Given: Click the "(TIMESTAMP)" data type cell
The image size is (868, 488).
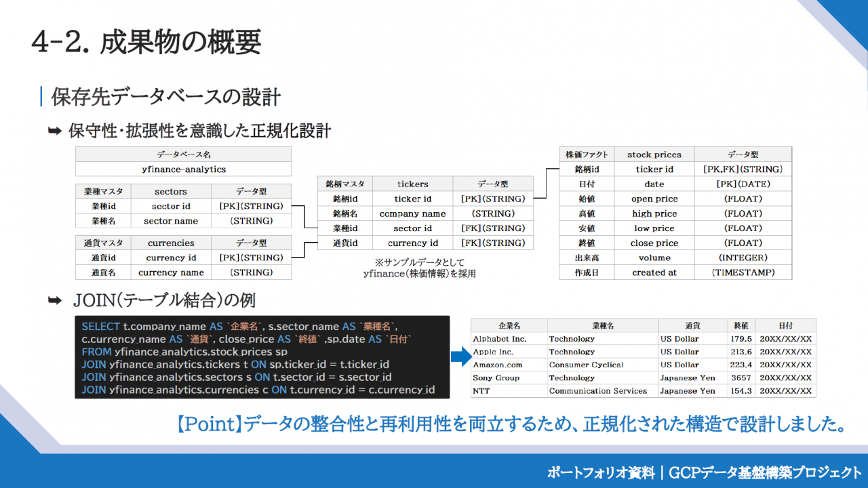Looking at the screenshot, I should tap(743, 272).
